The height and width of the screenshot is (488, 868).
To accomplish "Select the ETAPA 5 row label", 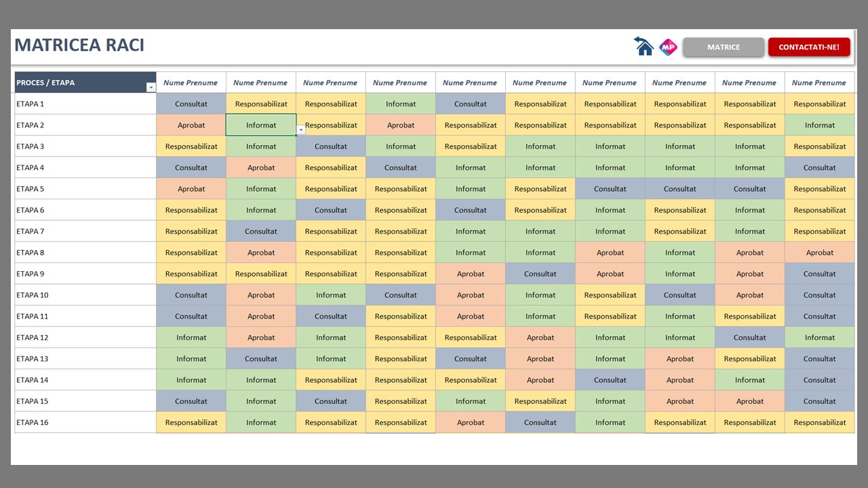I will pos(31,189).
